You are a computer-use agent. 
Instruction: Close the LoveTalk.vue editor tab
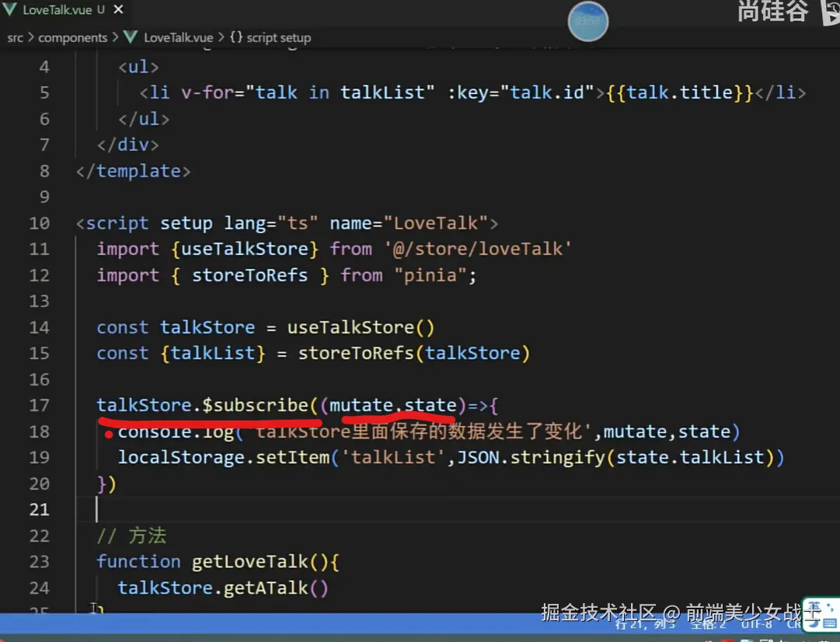(118, 9)
